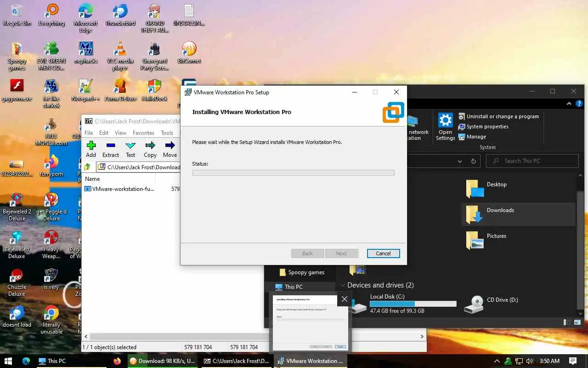Select the VLC media player desktop icon

(x=120, y=56)
